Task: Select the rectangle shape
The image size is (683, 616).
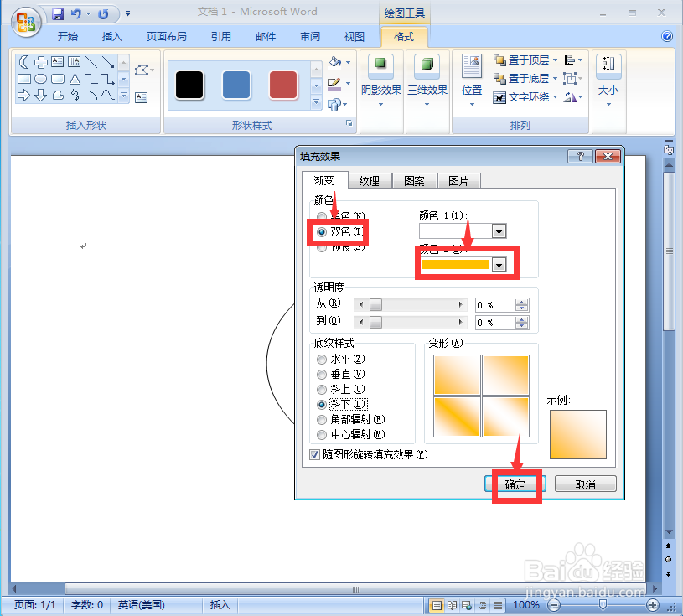Action: click(x=24, y=79)
